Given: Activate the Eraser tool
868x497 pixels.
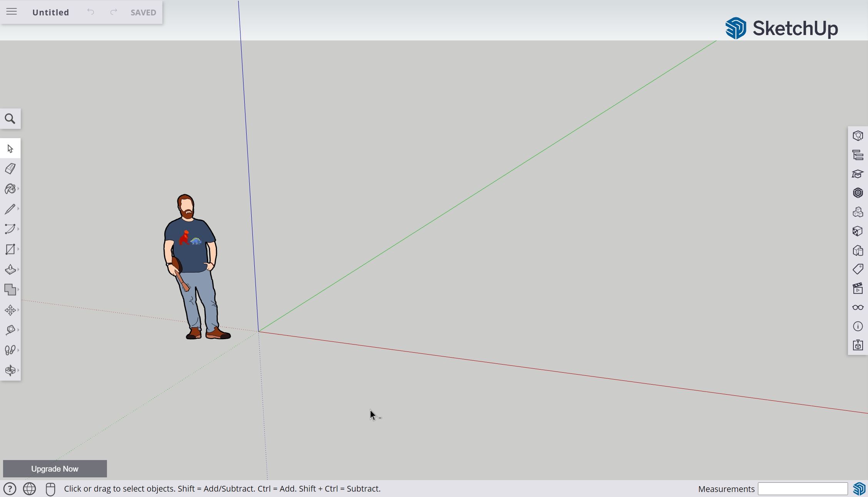Looking at the screenshot, I should click(10, 169).
